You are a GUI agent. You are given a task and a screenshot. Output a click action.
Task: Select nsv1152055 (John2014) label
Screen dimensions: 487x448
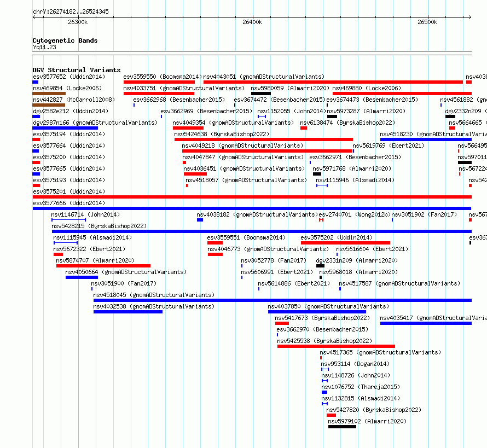pyautogui.click(x=291, y=111)
